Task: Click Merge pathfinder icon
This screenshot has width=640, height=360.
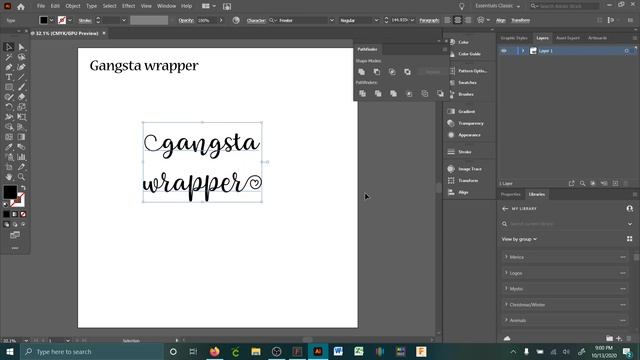Action: (393, 93)
